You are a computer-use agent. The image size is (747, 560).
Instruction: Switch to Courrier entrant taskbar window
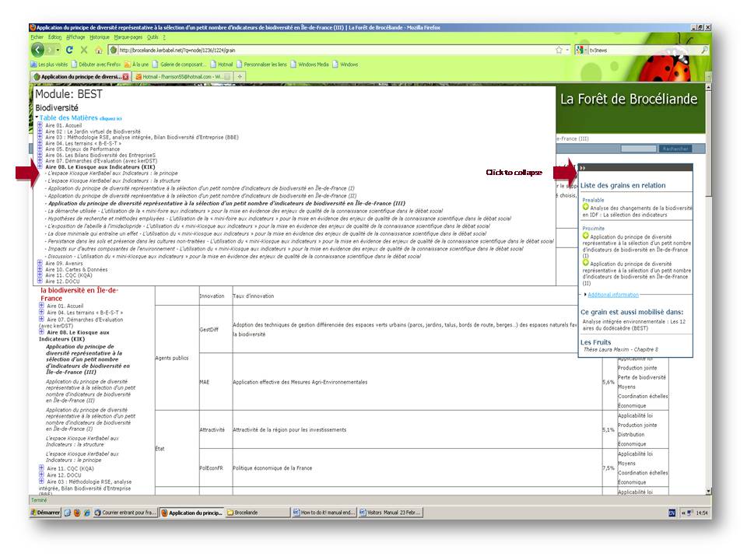[x=125, y=513]
